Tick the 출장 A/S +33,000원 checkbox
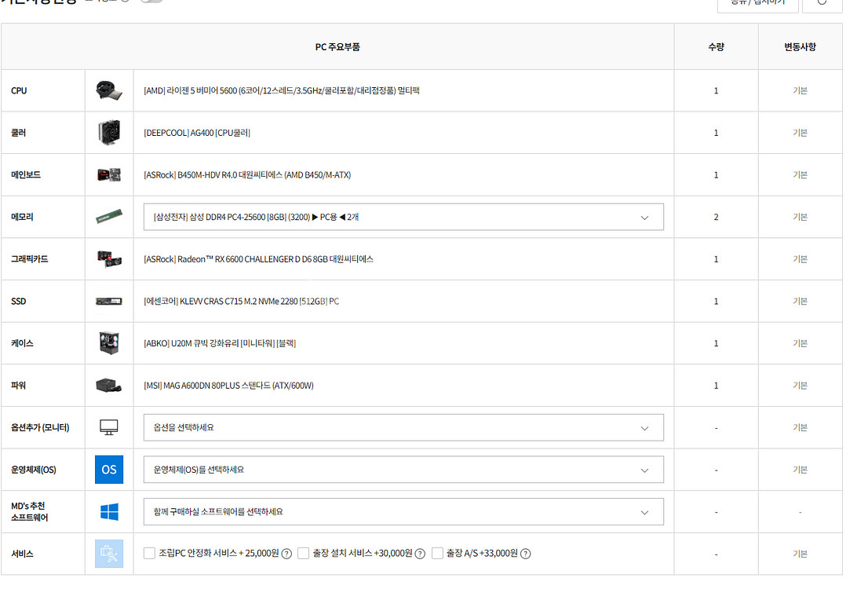The image size is (868, 589). (438, 554)
